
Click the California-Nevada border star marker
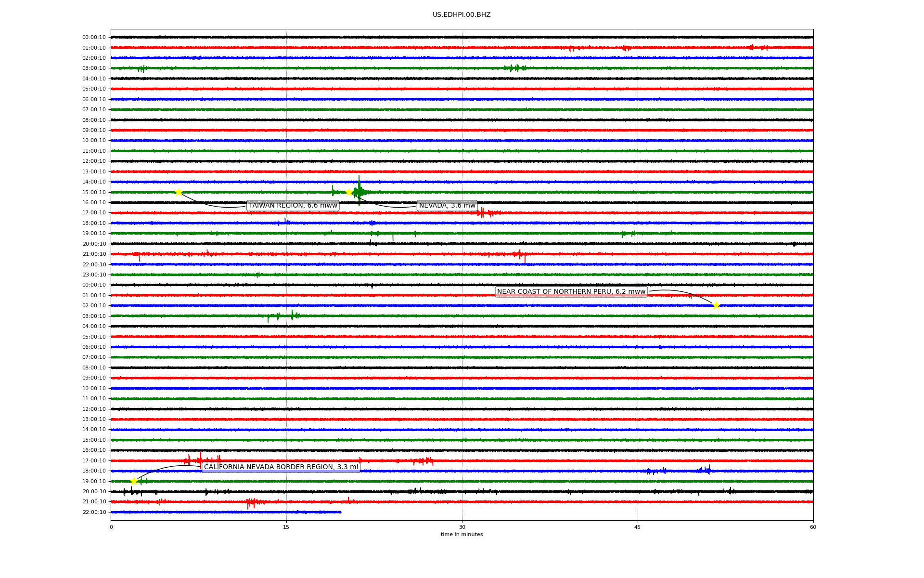pos(134,481)
